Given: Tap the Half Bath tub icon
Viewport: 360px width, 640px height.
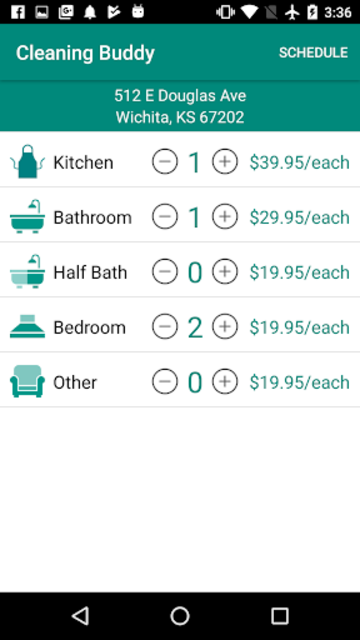Looking at the screenshot, I should coord(27,272).
